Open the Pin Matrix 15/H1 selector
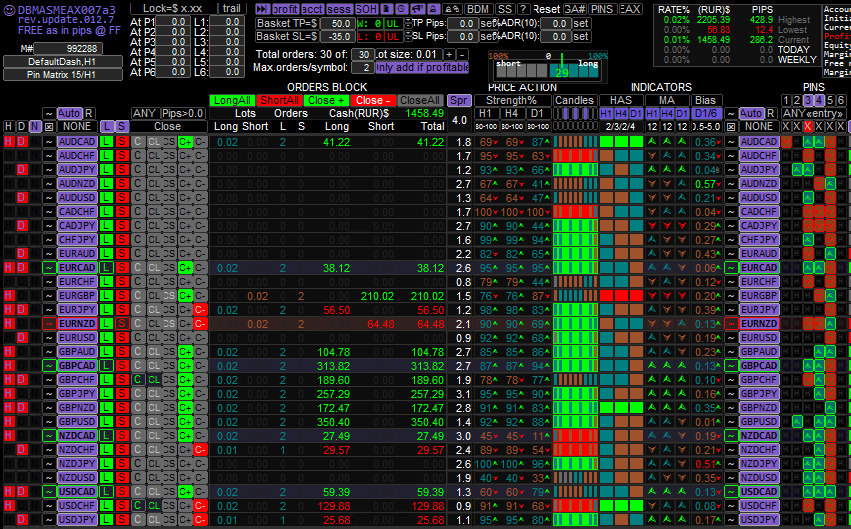This screenshot has height=529, width=851. coord(62,74)
